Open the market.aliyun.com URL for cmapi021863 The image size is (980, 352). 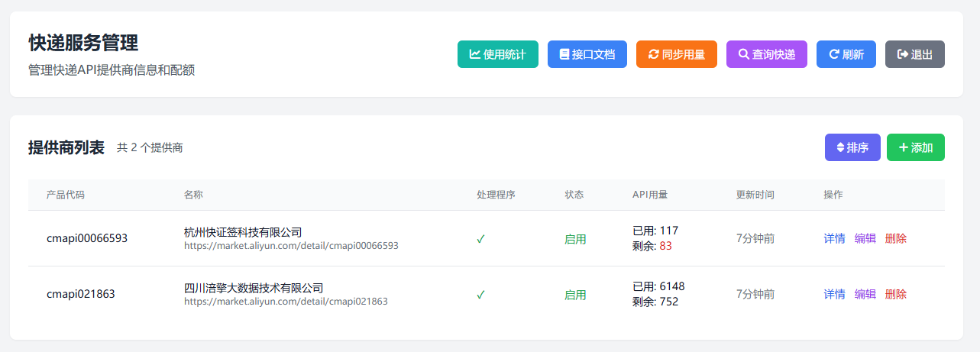(286, 302)
